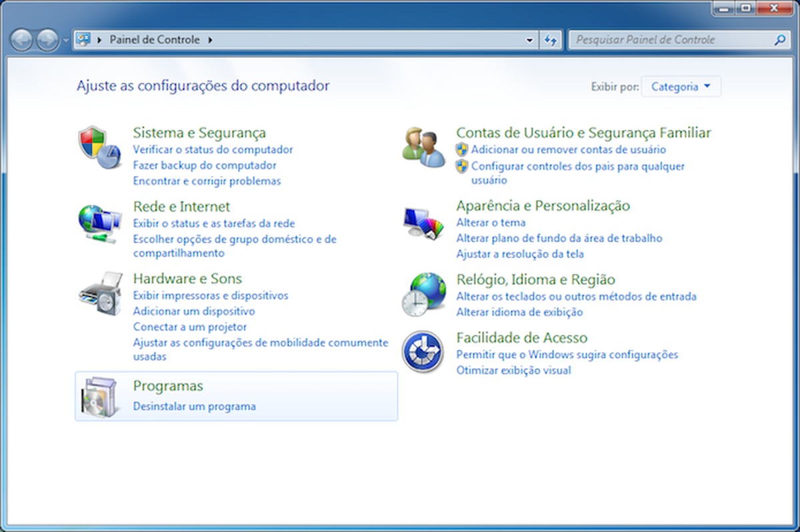
Task: Open the Sistema e Segurança shield icon
Action: pos(100,147)
